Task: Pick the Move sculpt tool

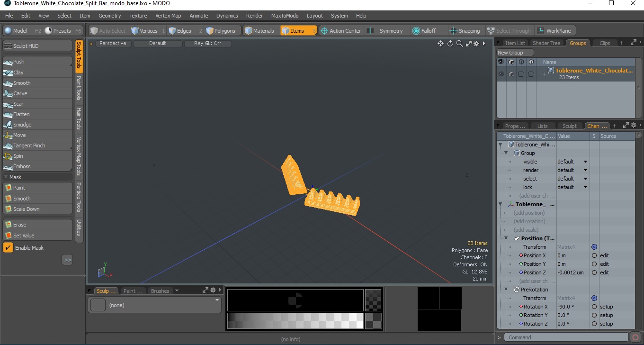Action: [x=37, y=135]
